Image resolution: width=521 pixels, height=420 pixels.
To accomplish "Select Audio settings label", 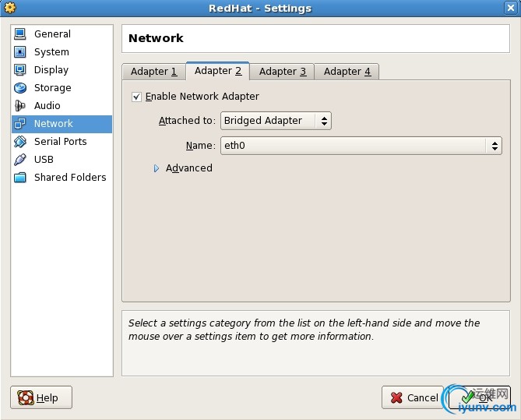I will pyautogui.click(x=48, y=106).
